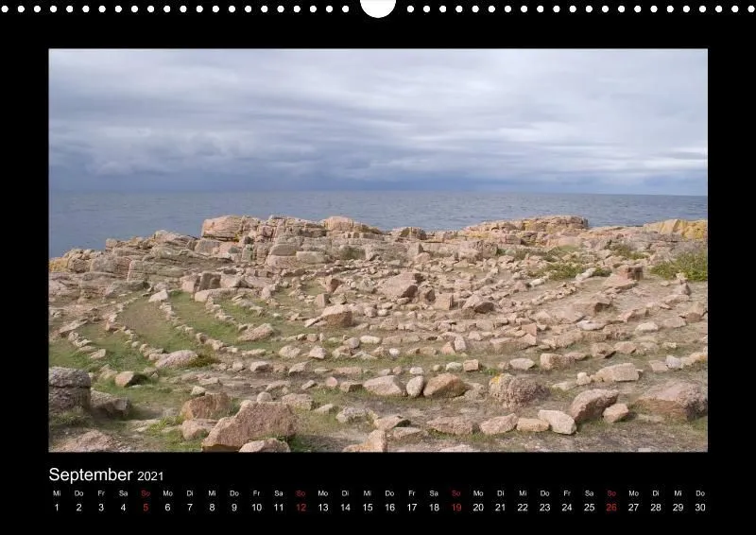Click the year 2021 label

tap(150, 476)
